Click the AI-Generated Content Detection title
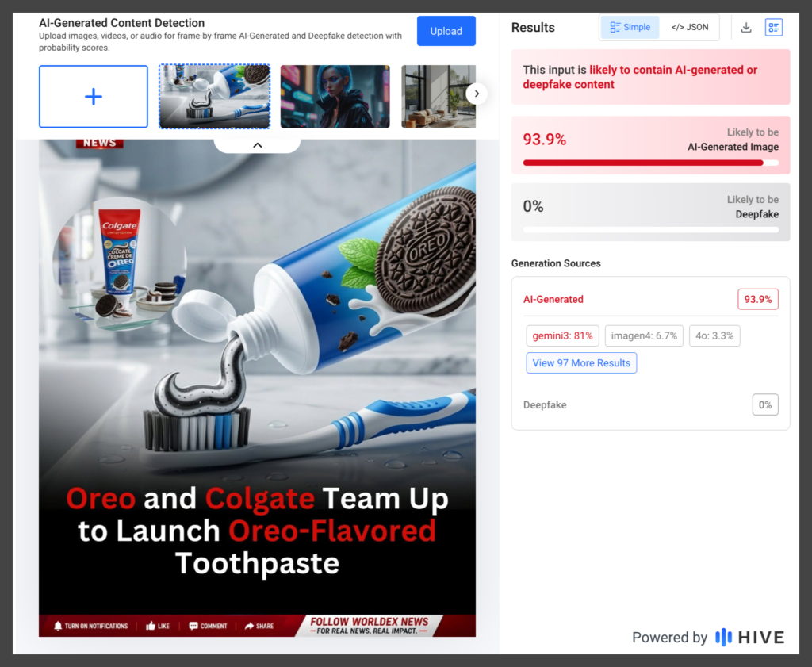 coord(121,23)
